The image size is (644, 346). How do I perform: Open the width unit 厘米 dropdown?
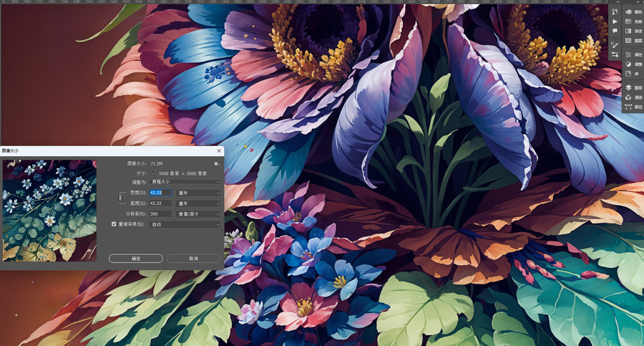coord(198,193)
